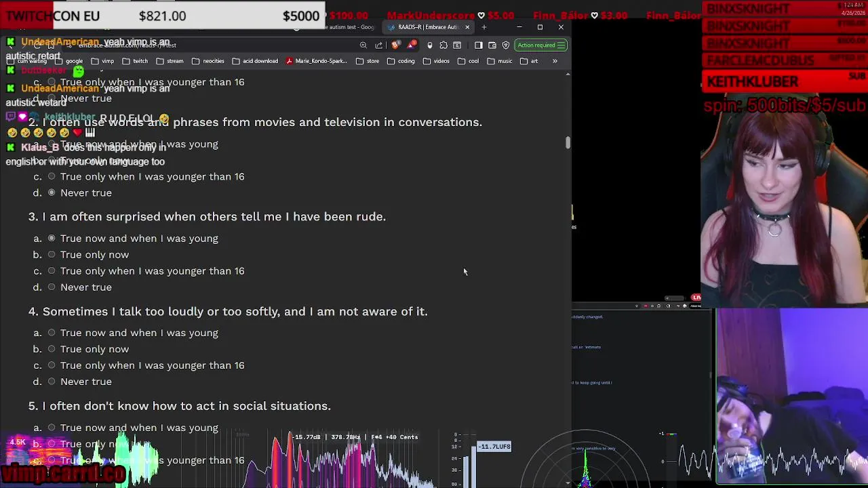
Task: Select 'Never true' for question 2
Action: pos(52,193)
